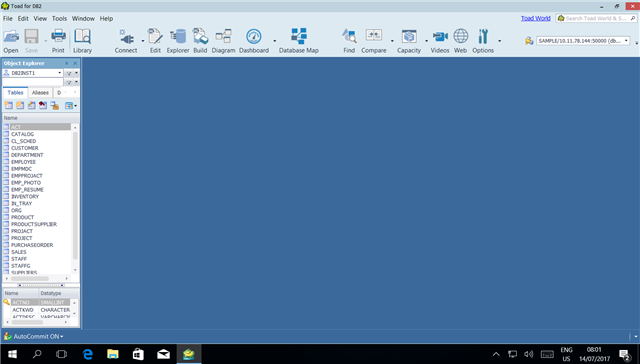This screenshot has height=364, width=640.
Task: Expand the Options dropdown arrow
Action: [x=499, y=41]
